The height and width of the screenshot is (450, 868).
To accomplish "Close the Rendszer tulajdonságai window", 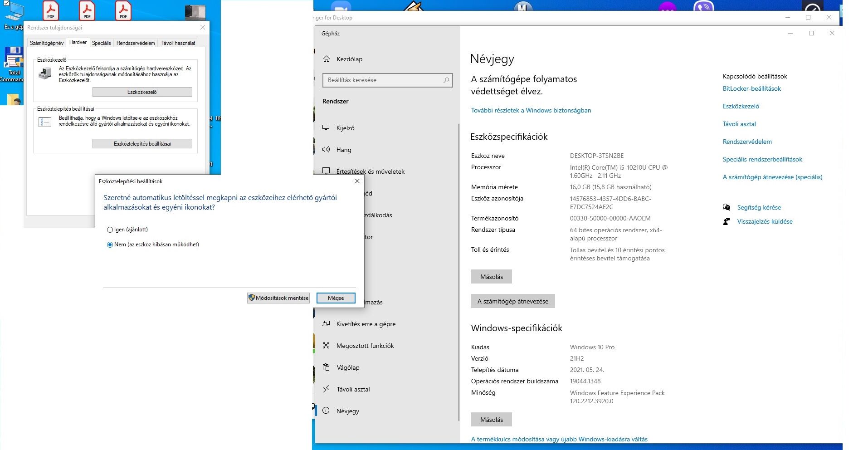I will coord(203,27).
